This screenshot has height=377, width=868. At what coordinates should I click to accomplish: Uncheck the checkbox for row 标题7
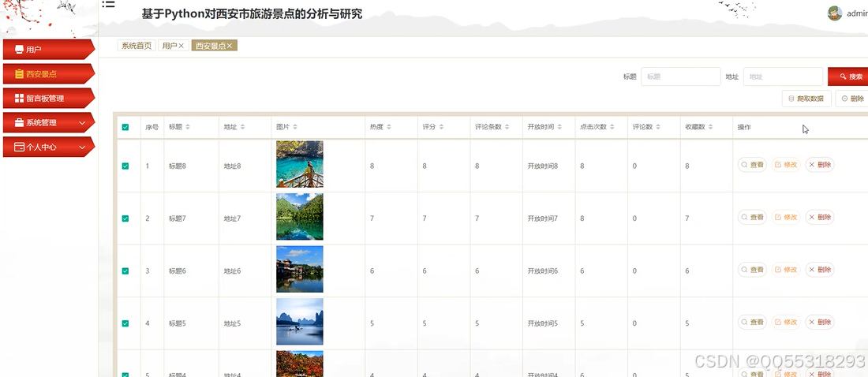point(125,218)
